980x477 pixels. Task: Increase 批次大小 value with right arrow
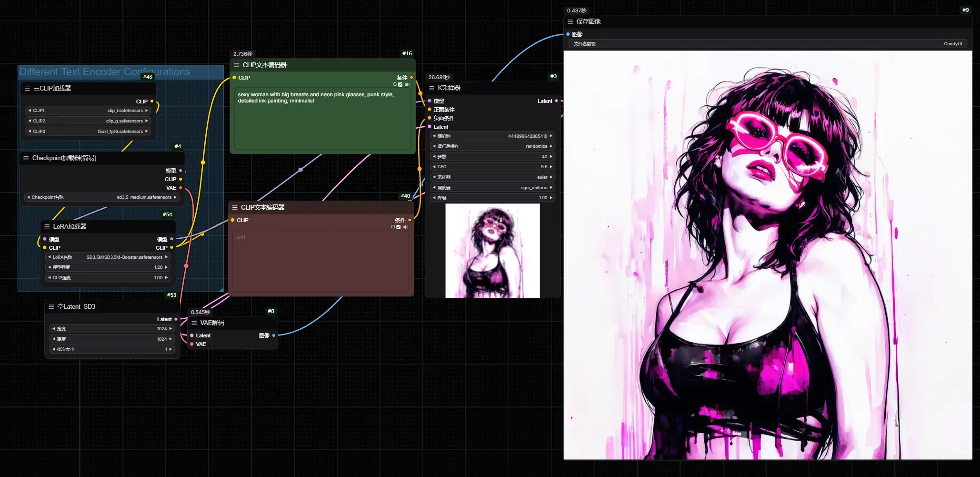(170, 349)
